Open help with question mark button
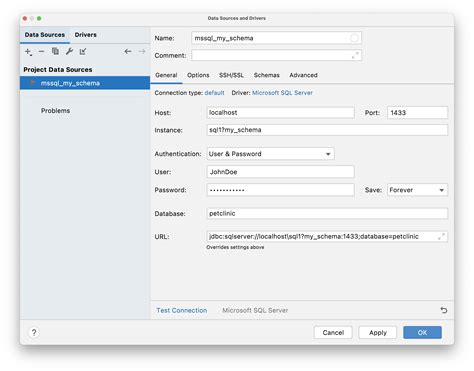This screenshot has width=474, height=371. tap(34, 332)
